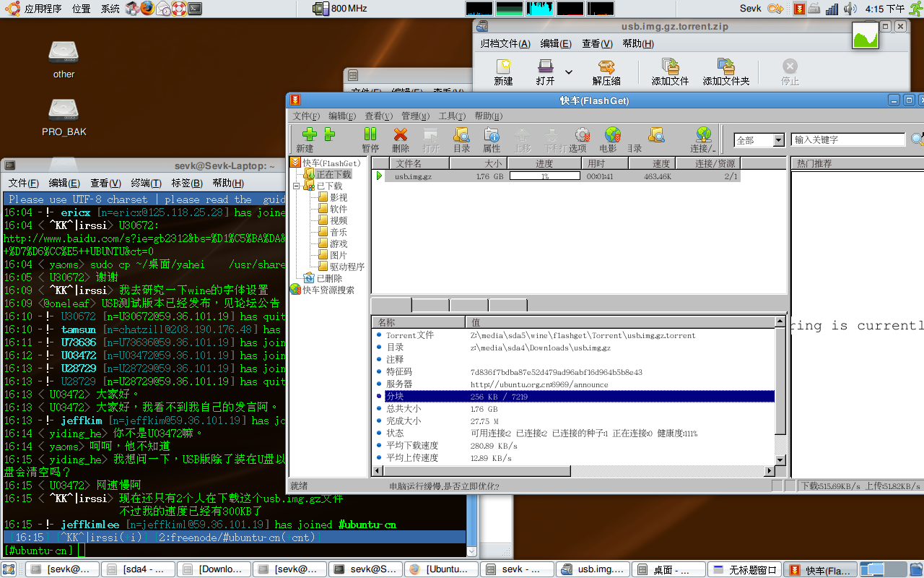
Task: Open the 属性 properties icon in FlashGet toolbar
Action: [492, 134]
